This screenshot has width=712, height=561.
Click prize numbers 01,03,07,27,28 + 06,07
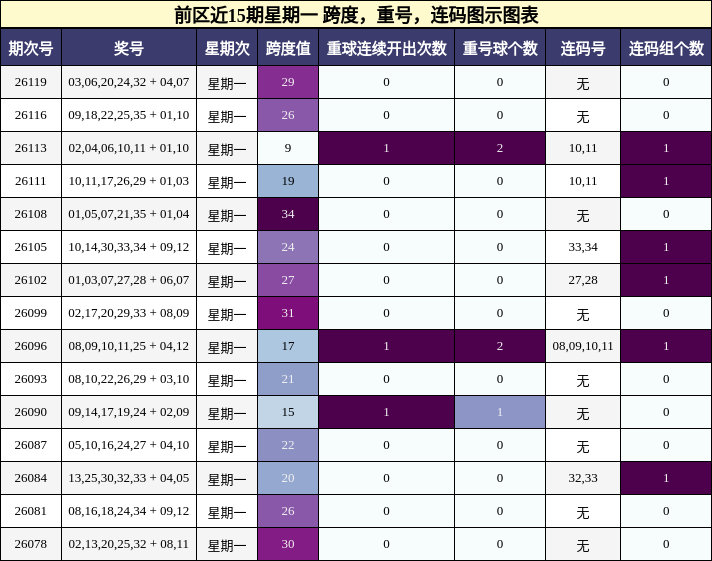[x=129, y=280]
